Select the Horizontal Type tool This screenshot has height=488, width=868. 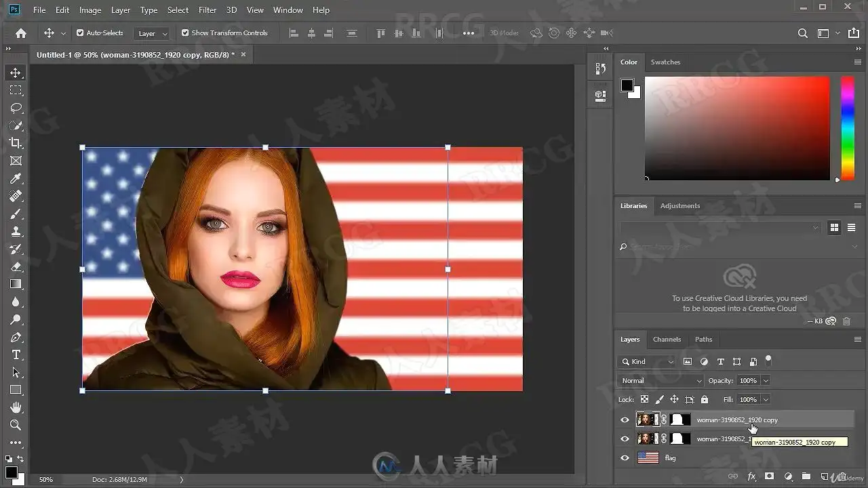(x=16, y=354)
